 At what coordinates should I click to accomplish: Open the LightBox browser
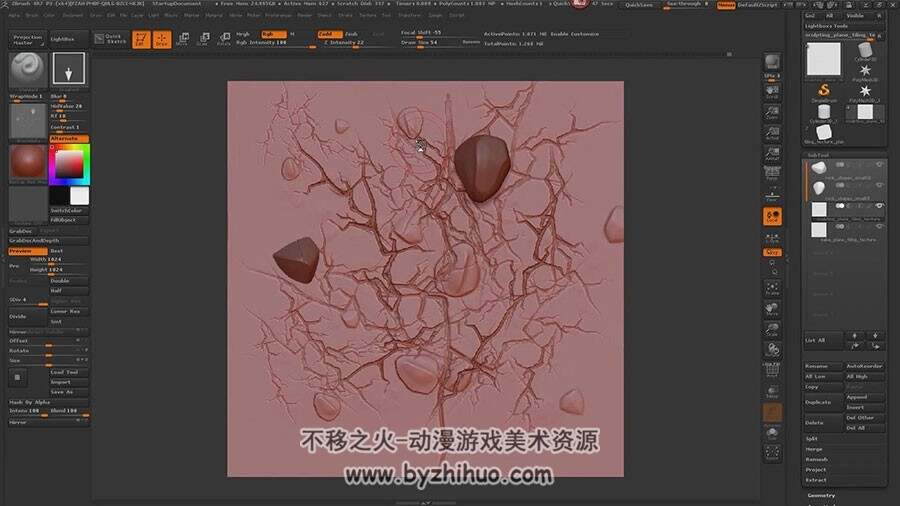coord(68,39)
